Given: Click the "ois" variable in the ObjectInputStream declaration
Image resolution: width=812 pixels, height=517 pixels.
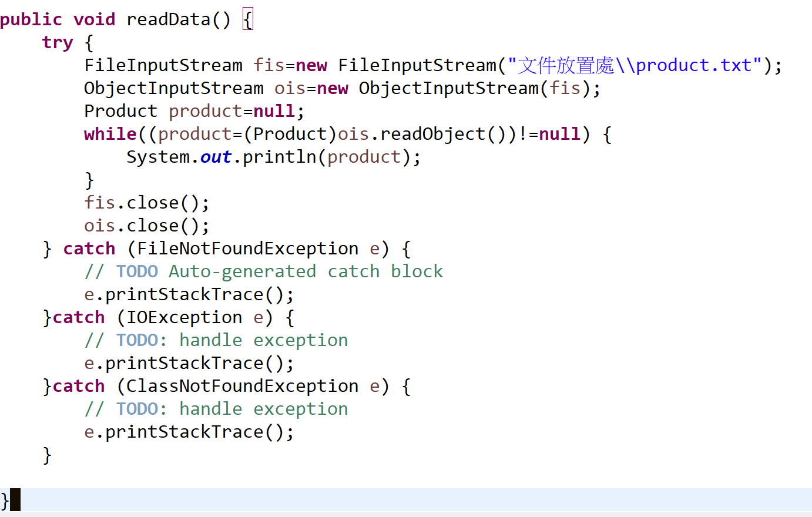Looking at the screenshot, I should [290, 88].
